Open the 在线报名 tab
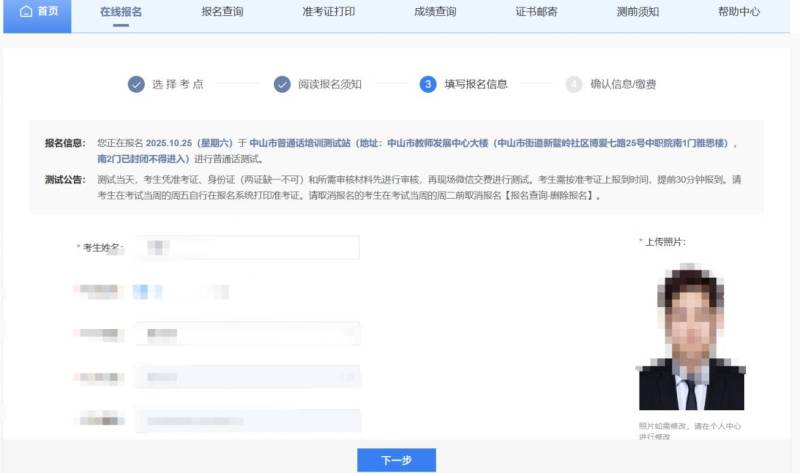The width and height of the screenshot is (800, 473). click(121, 13)
